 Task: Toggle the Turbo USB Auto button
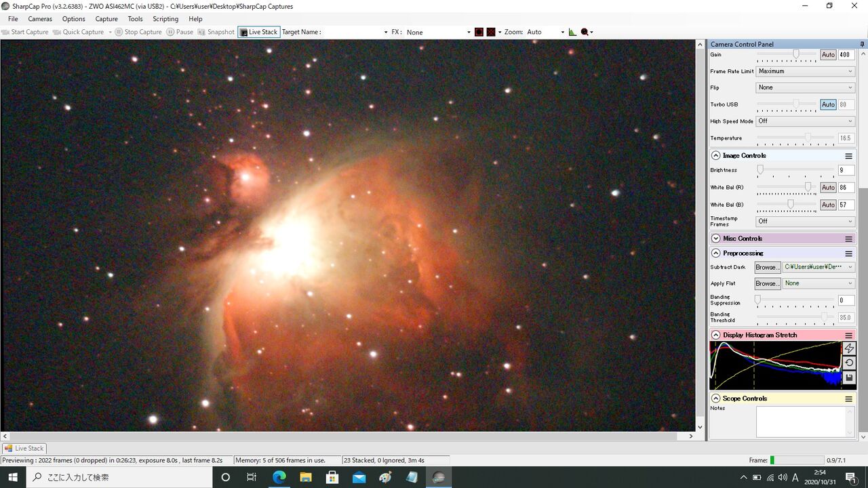828,104
